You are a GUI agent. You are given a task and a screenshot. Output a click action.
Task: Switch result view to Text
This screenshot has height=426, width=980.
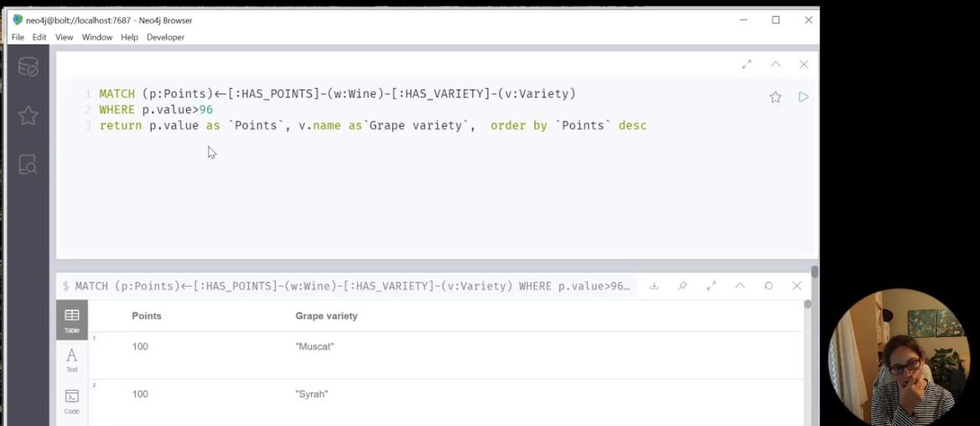(72, 360)
